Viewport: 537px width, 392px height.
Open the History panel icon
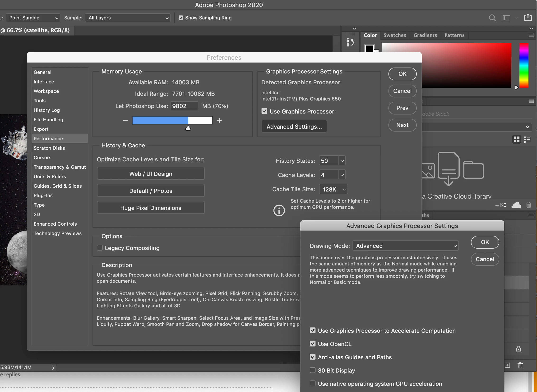(350, 42)
